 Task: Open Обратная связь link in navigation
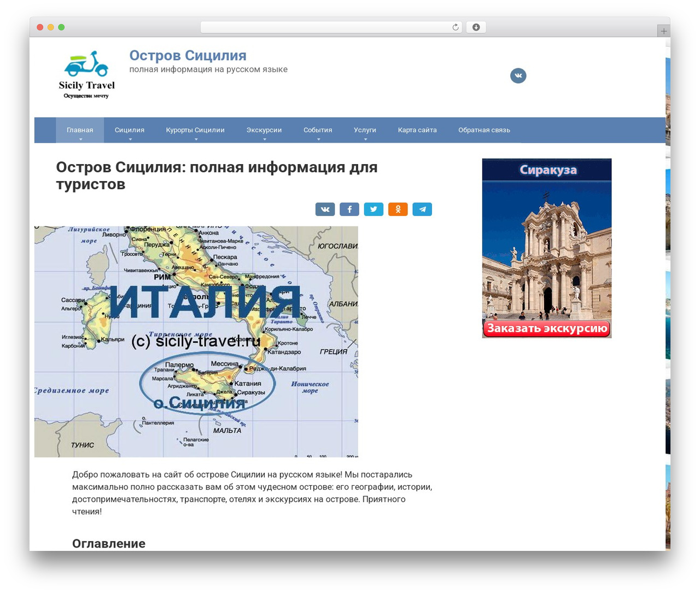pyautogui.click(x=484, y=130)
